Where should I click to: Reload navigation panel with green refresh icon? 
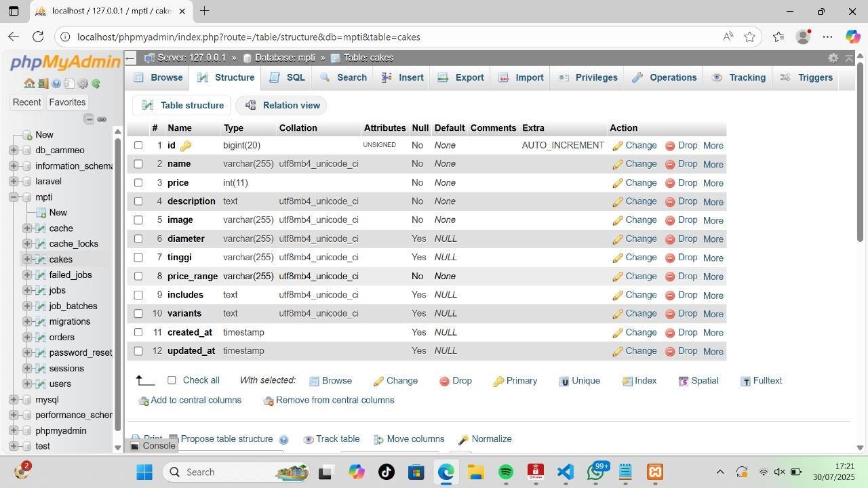(x=96, y=83)
